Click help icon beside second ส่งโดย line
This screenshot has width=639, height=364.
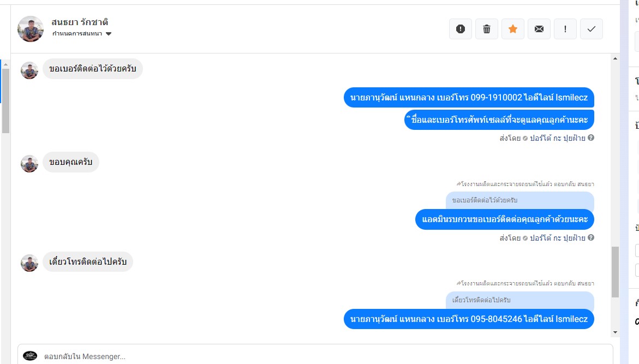tap(591, 237)
